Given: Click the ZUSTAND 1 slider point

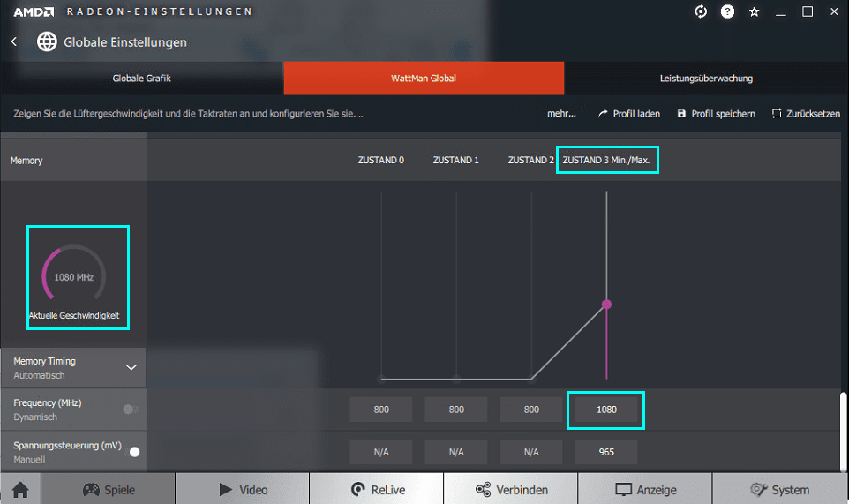Looking at the screenshot, I should [456, 379].
